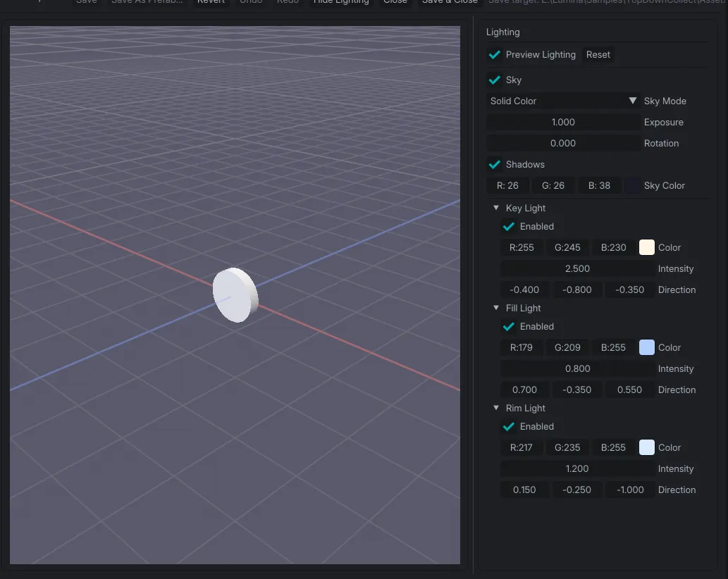Click Key Light direction Z value -0.350
This screenshot has height=579, width=728.
coord(630,289)
